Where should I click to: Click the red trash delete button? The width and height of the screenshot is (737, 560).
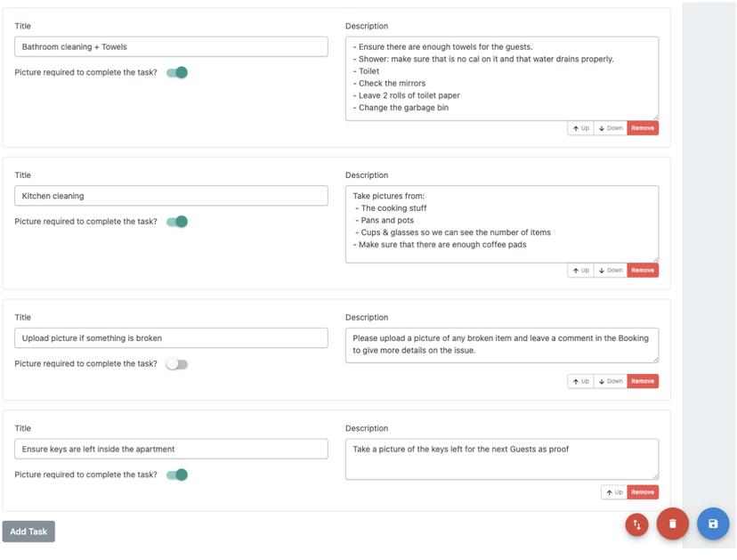pos(672,524)
